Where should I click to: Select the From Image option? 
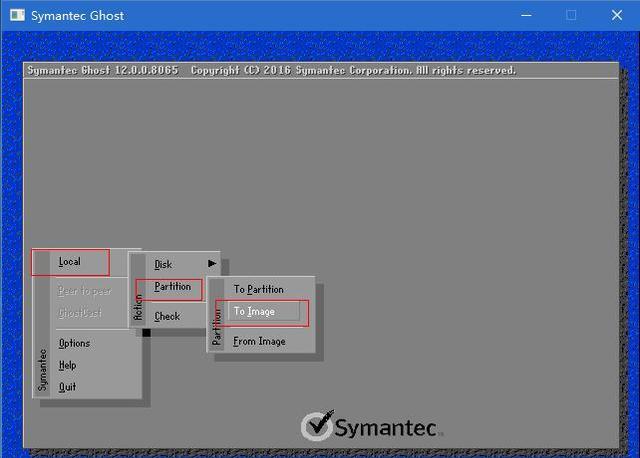259,341
